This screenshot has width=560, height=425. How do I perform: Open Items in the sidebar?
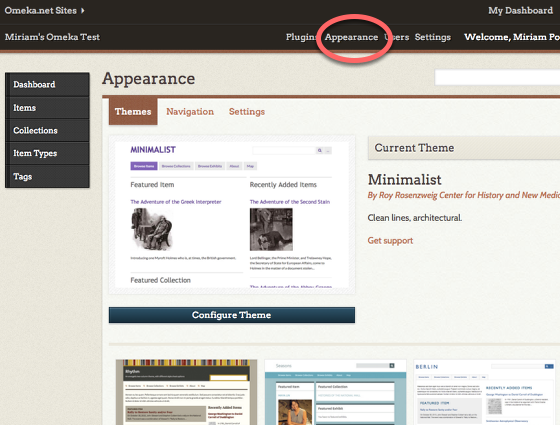[x=47, y=108]
